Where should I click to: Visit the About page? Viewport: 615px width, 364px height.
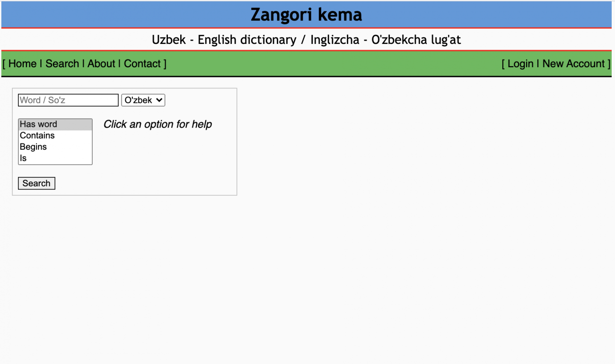click(x=102, y=63)
